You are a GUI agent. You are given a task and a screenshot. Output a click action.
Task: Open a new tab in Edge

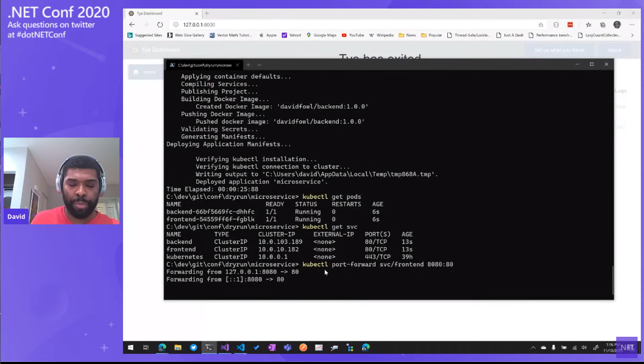click(207, 13)
